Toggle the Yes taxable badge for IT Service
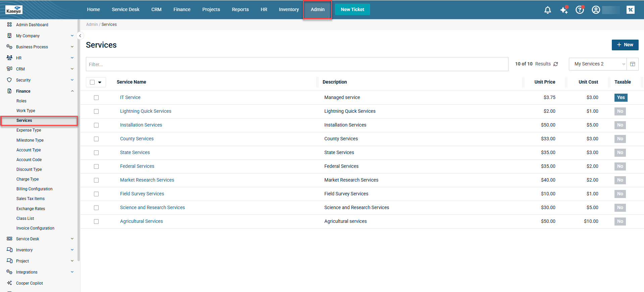Screen dimensions: 644x292 point(621,98)
